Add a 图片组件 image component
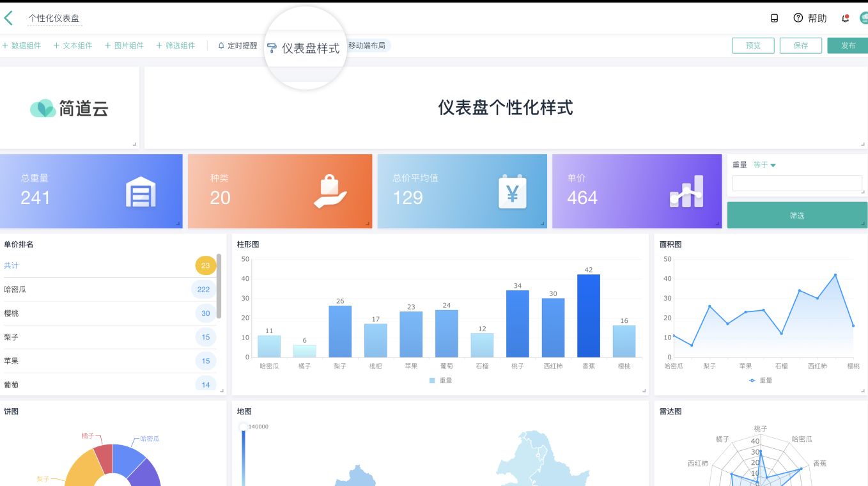This screenshot has width=868, height=486. (125, 45)
